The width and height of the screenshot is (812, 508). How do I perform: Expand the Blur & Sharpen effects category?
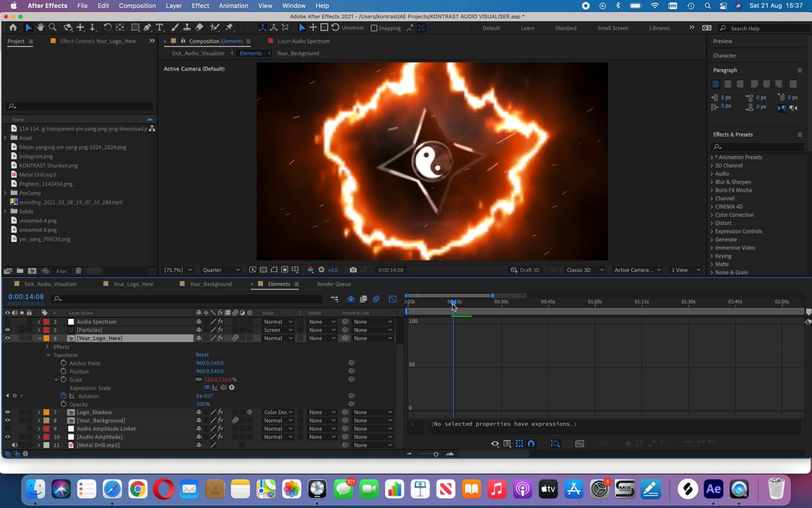coord(712,182)
